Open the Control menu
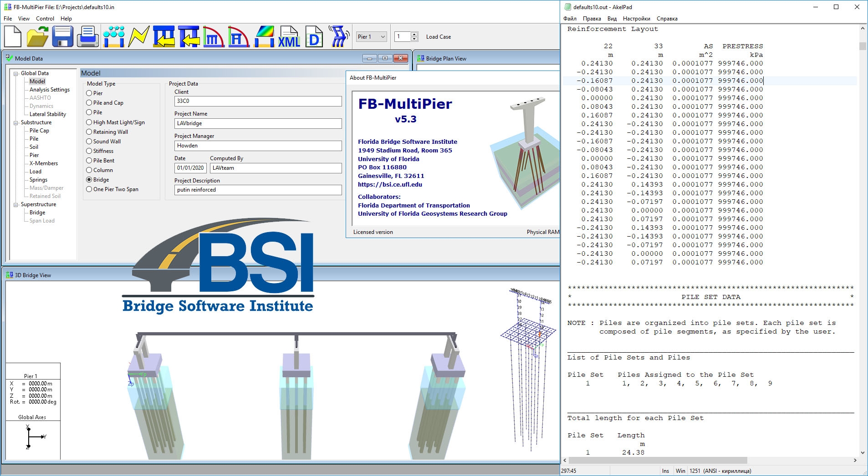Screen dimensions: 868x476 [x=45, y=19]
